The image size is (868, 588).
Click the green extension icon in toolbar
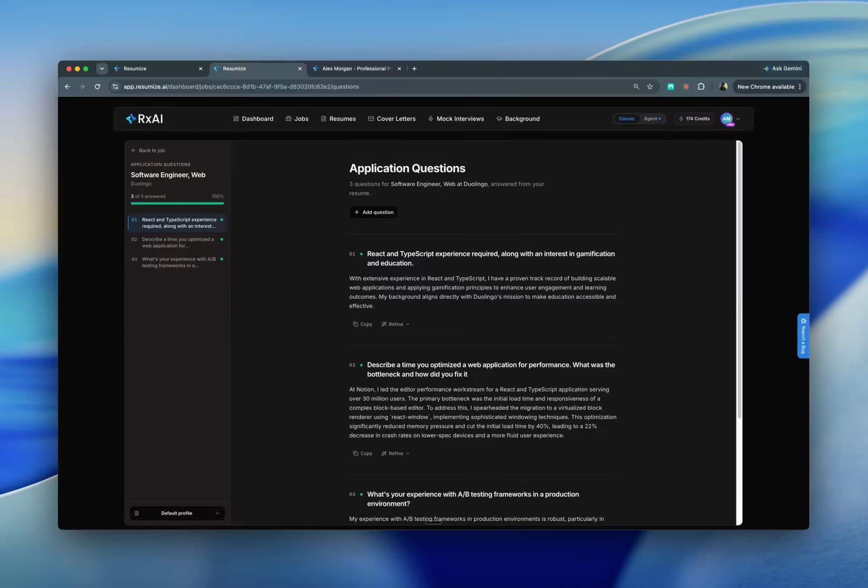click(671, 87)
